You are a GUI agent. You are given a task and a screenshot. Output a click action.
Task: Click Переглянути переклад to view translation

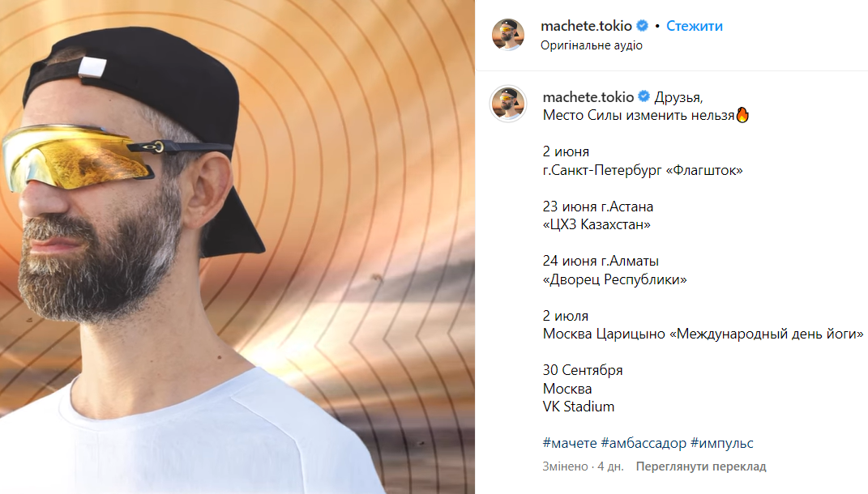701,466
